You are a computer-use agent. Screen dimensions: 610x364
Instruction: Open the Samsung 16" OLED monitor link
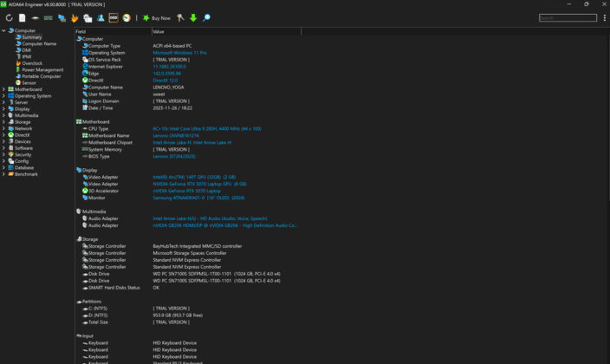click(x=198, y=198)
